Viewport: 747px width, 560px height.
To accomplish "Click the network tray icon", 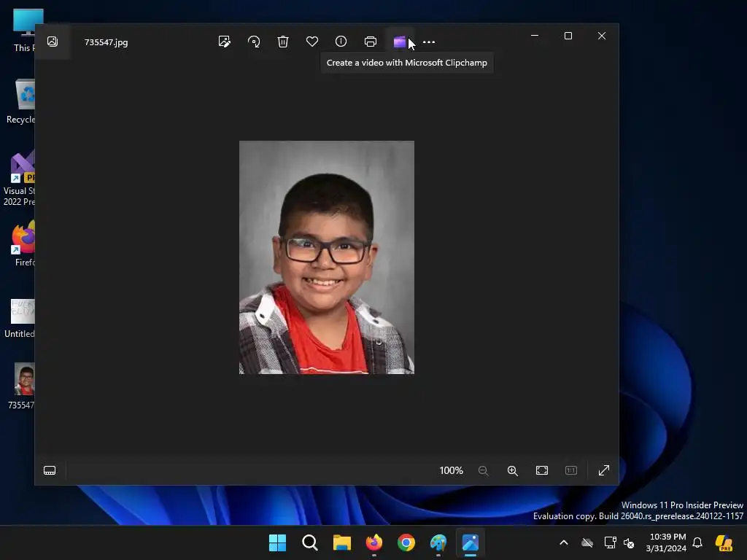I will click(610, 542).
